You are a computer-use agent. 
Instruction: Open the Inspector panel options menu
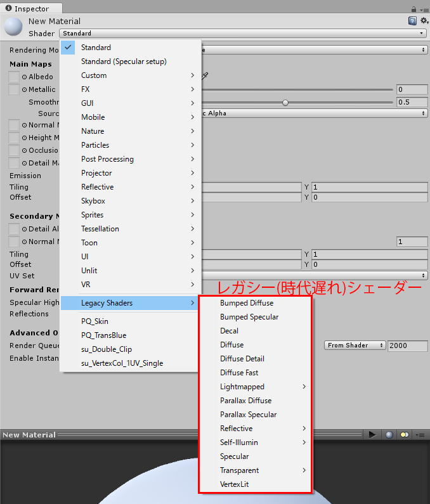coord(424,10)
